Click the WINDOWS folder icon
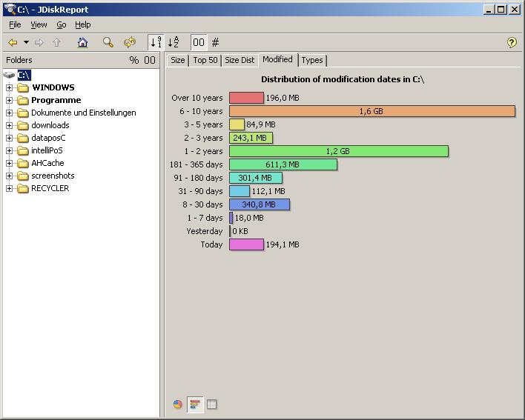The width and height of the screenshot is (525, 420). pyautogui.click(x=23, y=87)
